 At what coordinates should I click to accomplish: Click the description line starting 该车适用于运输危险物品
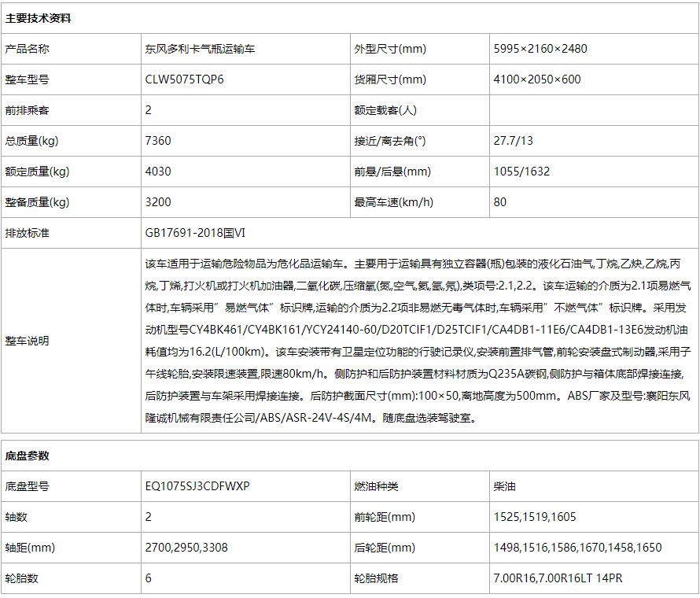[413, 264]
